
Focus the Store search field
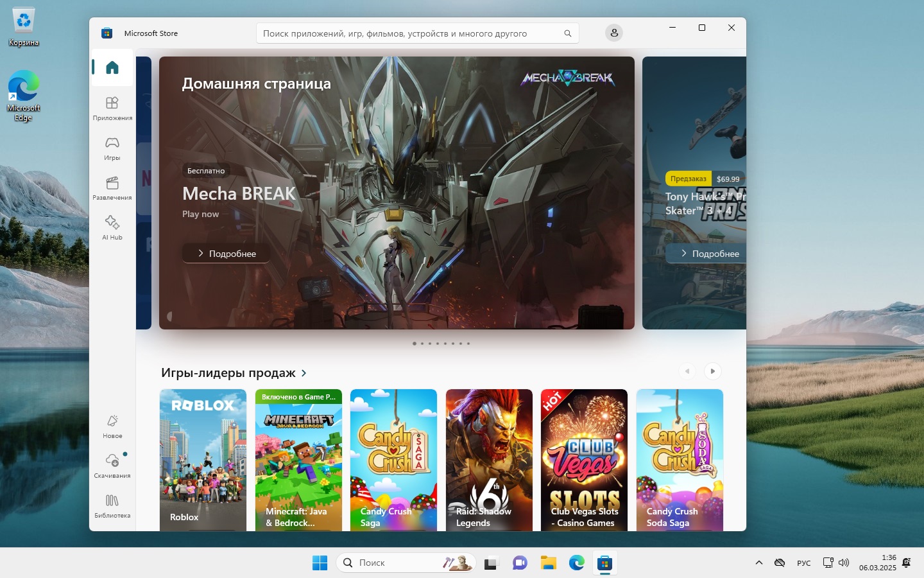(417, 33)
